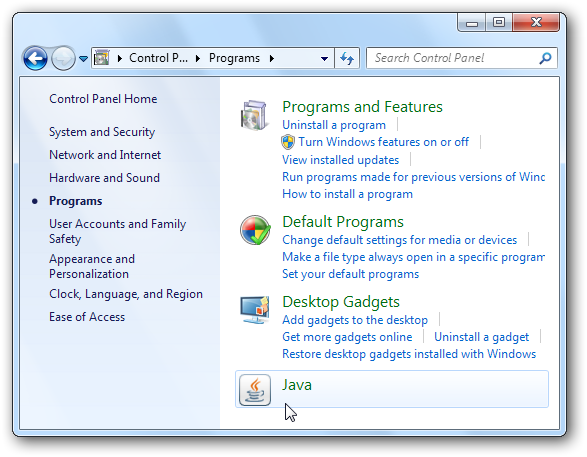Image resolution: width=587 pixels, height=457 pixels.
Task: Open Network and Internet category
Action: pos(105,155)
